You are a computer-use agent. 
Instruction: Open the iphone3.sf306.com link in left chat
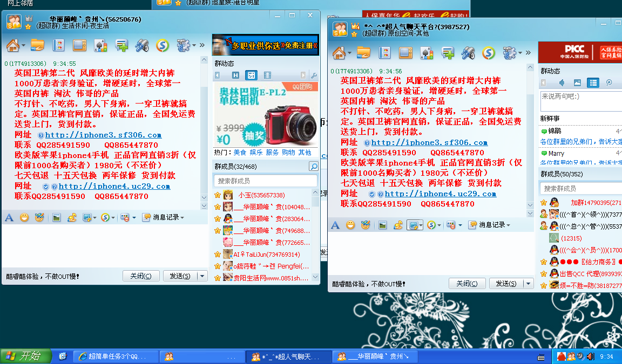(x=103, y=135)
